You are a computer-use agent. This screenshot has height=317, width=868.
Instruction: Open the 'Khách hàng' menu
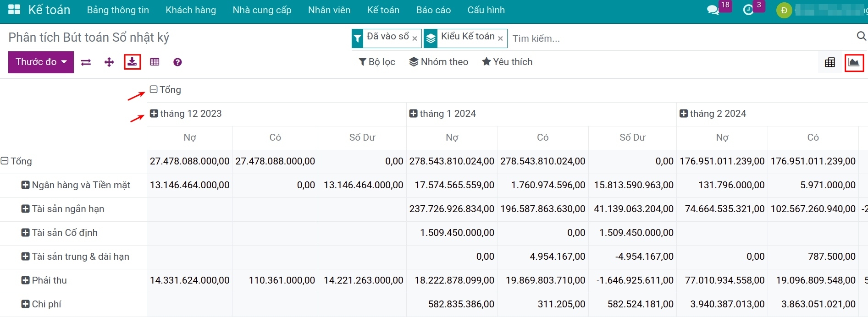(x=191, y=10)
